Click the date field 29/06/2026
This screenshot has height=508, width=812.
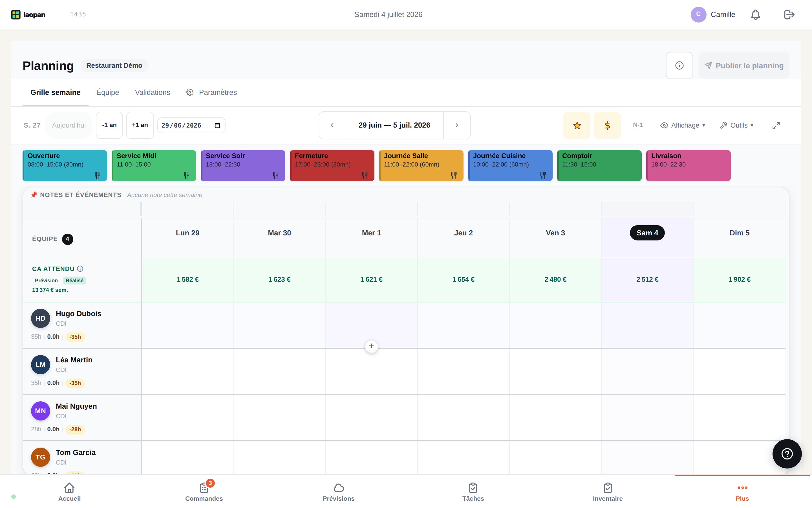[x=191, y=125]
